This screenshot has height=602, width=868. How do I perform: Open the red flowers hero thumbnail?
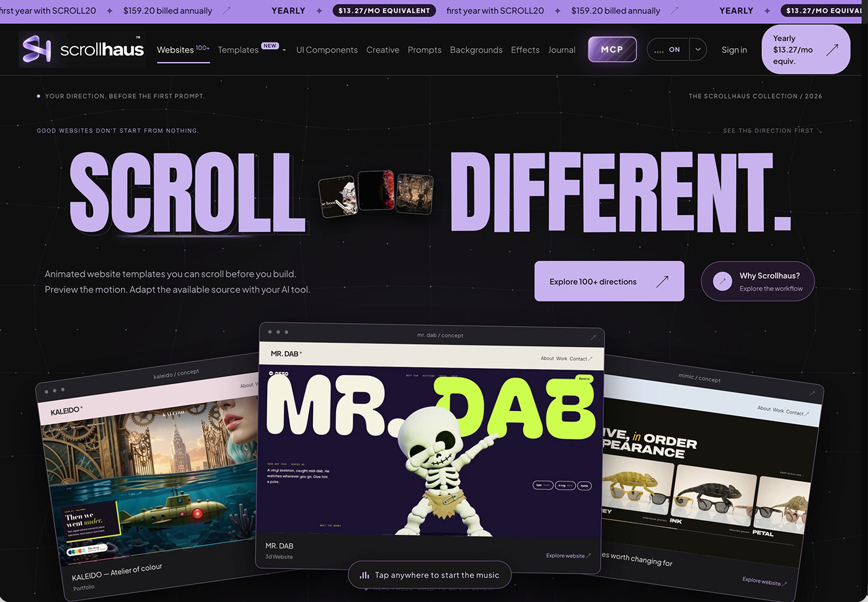pyautogui.click(x=376, y=190)
